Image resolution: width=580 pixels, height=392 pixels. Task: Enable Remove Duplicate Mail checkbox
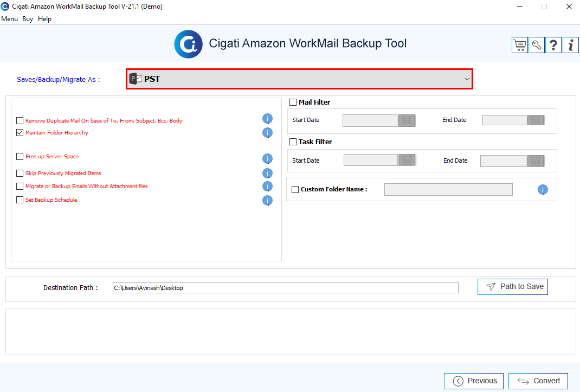pyautogui.click(x=20, y=121)
